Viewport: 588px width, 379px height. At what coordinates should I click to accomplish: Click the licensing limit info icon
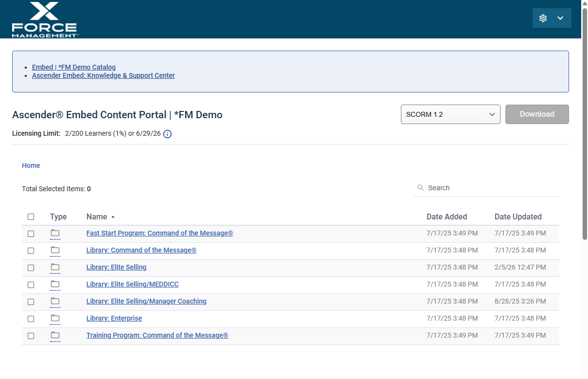[167, 134]
